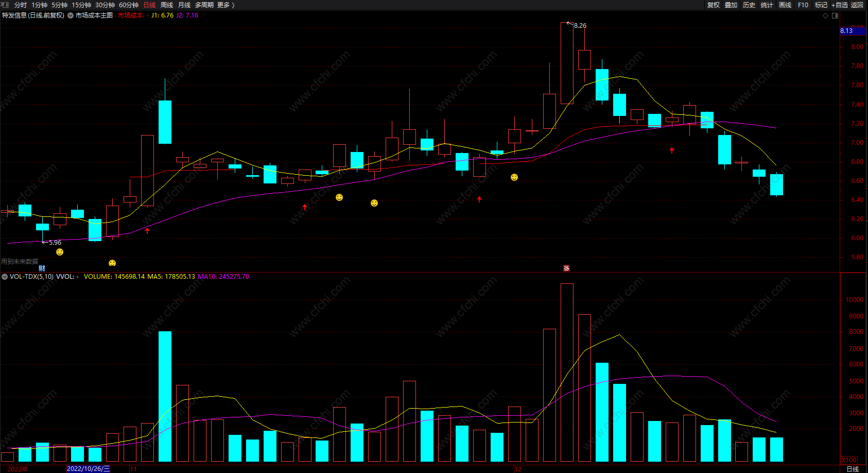
Task: Click the 2022年 year label on timeline
Action: pyautogui.click(x=18, y=469)
